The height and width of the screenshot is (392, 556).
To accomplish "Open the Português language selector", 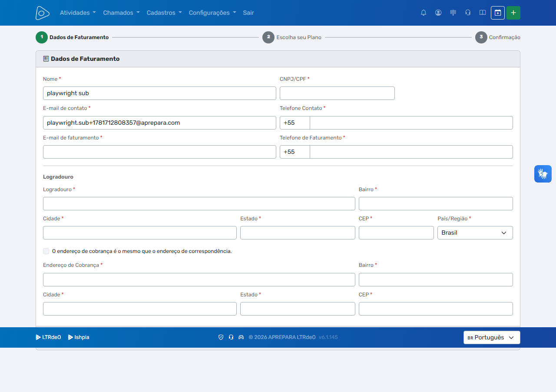I will pyautogui.click(x=492, y=337).
